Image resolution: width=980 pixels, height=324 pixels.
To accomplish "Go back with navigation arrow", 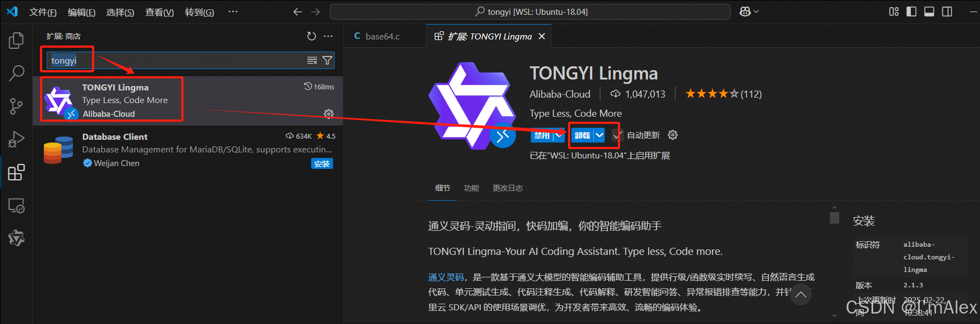I will tap(297, 12).
